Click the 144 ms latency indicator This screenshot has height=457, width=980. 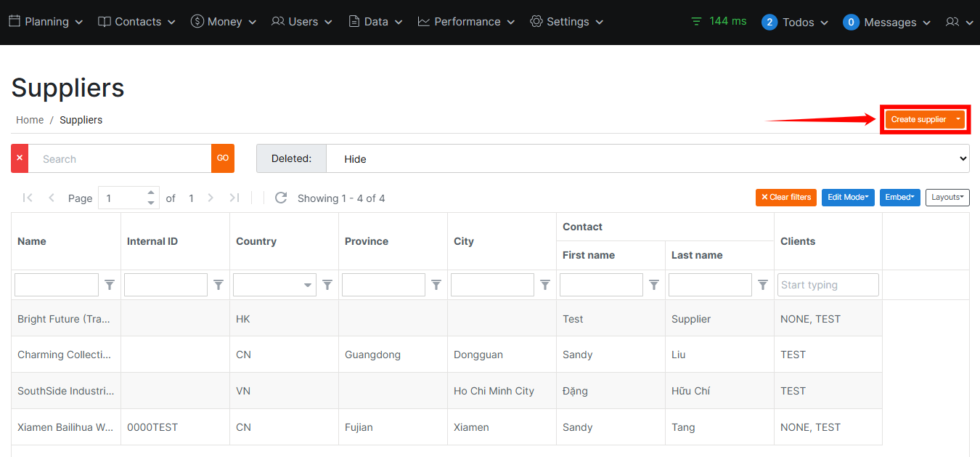coord(719,21)
